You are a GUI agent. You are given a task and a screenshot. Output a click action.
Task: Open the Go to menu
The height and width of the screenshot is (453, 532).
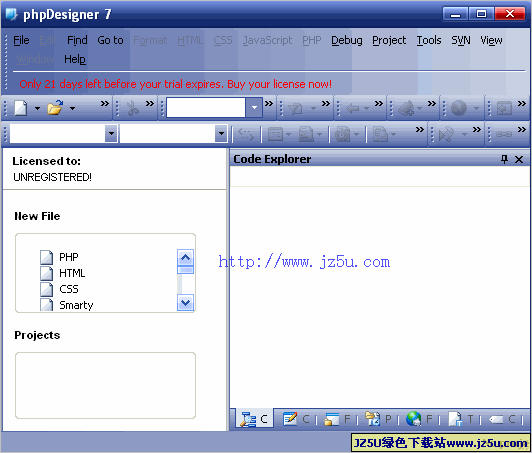[x=110, y=40]
